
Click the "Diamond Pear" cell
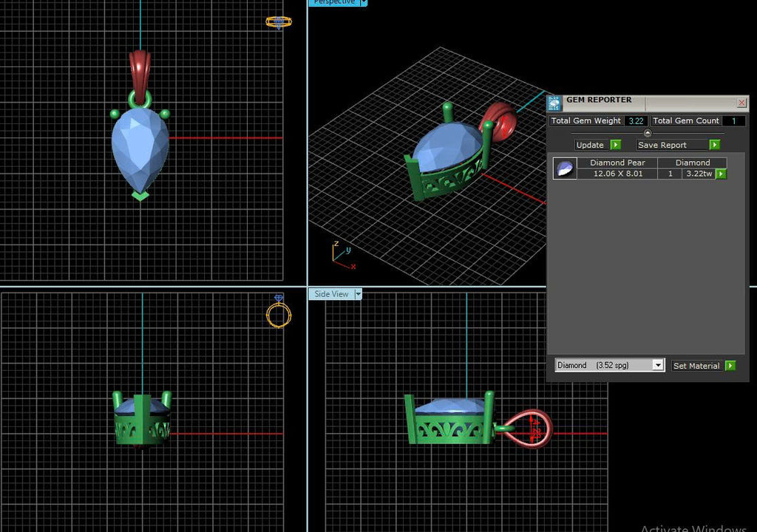(x=617, y=163)
